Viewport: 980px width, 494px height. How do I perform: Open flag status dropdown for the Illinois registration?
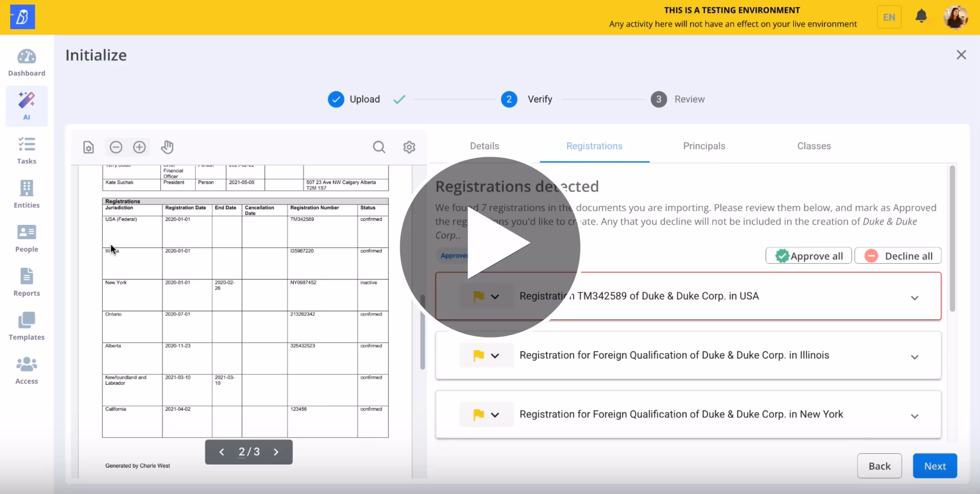pos(486,355)
